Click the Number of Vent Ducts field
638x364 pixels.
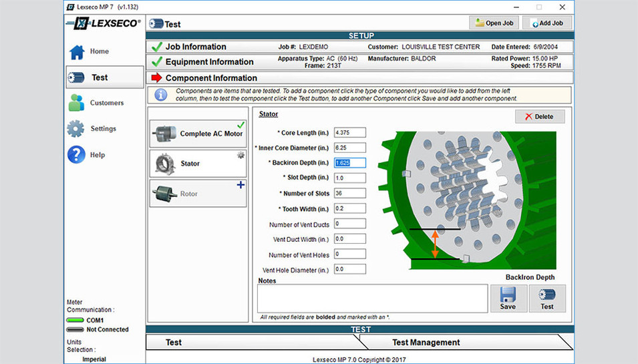point(350,224)
